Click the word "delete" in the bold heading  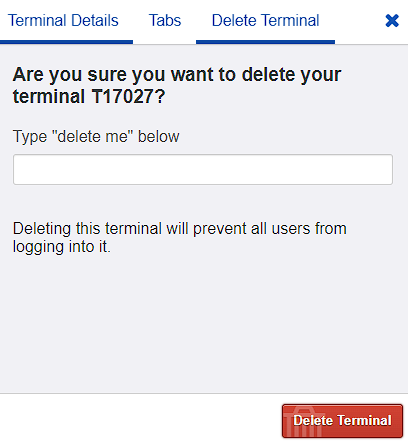[x=268, y=74]
